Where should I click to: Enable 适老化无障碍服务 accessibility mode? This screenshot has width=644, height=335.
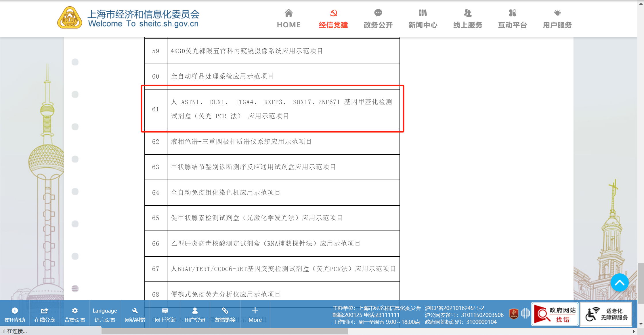click(x=606, y=314)
